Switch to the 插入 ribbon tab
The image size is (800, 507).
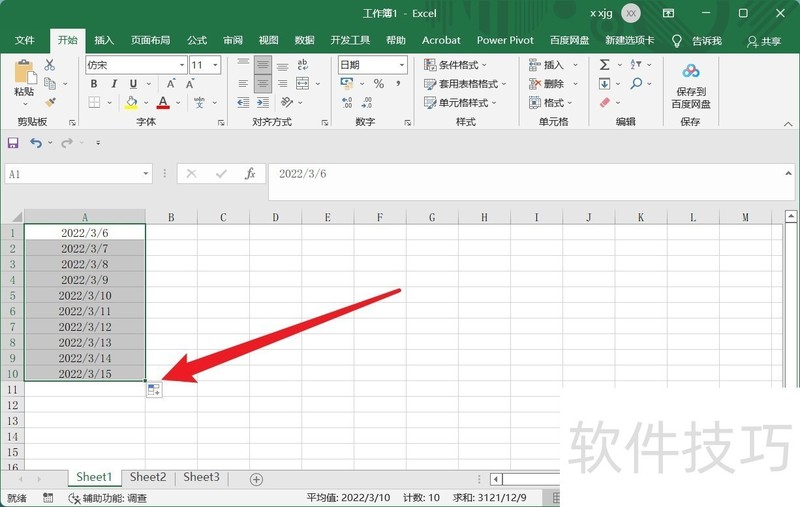[x=104, y=40]
